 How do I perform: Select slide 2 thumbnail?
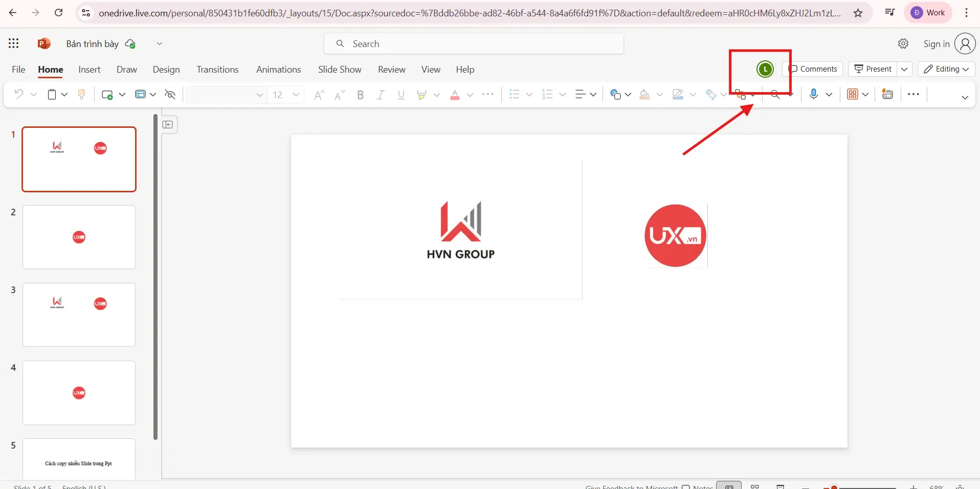tap(79, 237)
